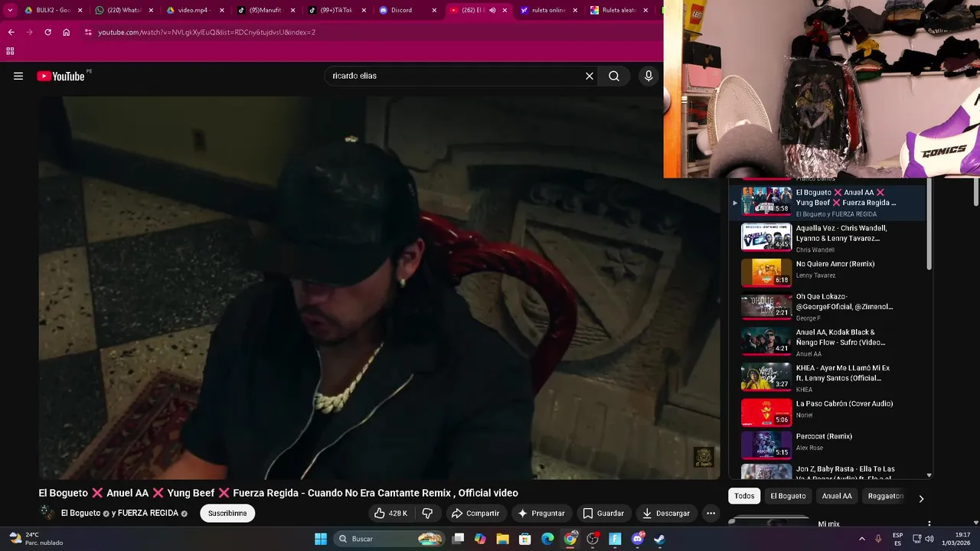Select the Reggaeton filter chip
980x551 pixels.
point(886,496)
